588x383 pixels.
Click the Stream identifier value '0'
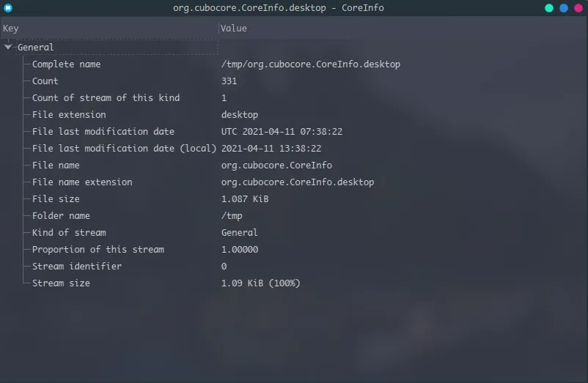point(224,266)
